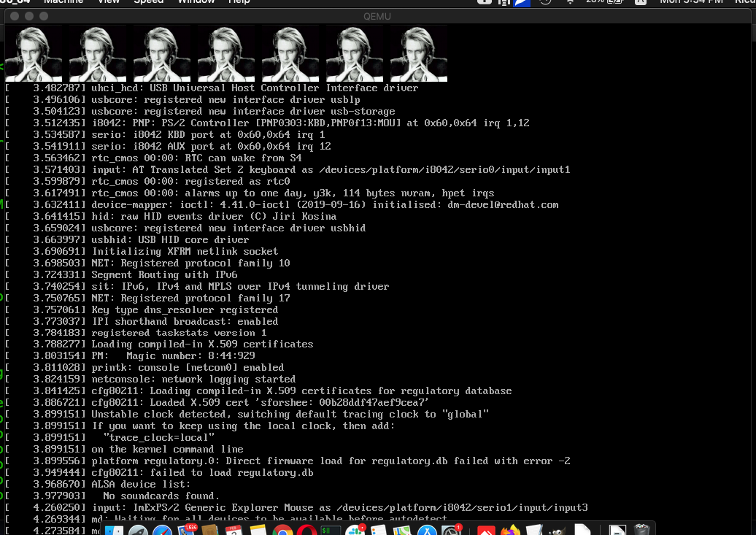The image size is (756, 535).
Task: Click the 'Loaded X.509 cert sforshee' line
Action: 217,402
